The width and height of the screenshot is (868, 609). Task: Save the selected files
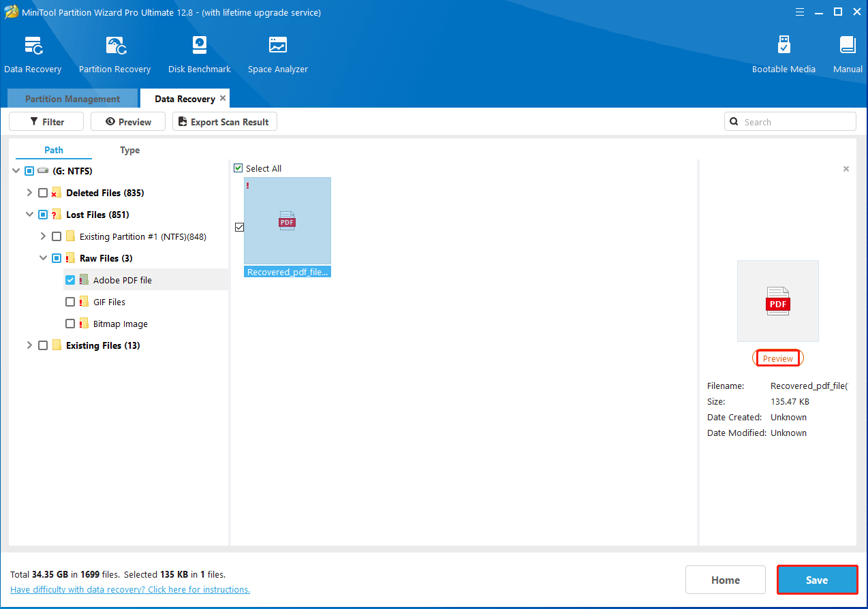[x=817, y=580]
